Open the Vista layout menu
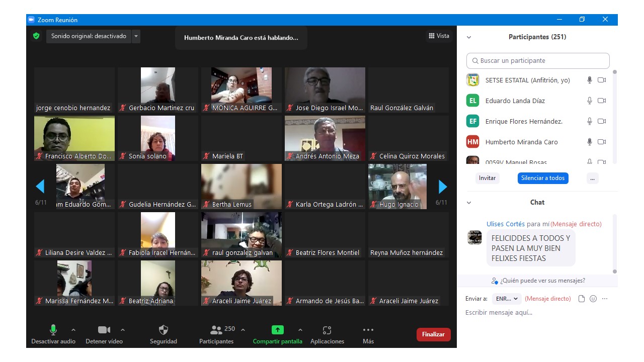Screen dimensions: 644x362 click(439, 36)
